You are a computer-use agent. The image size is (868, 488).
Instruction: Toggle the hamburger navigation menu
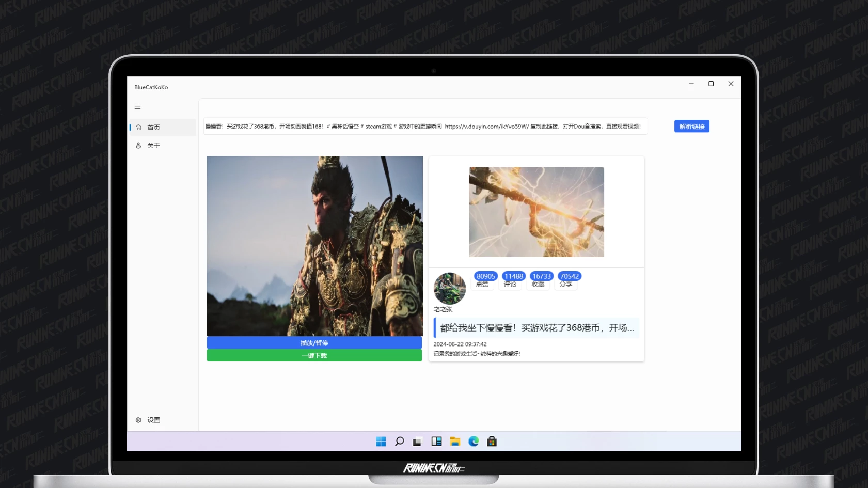tap(137, 107)
